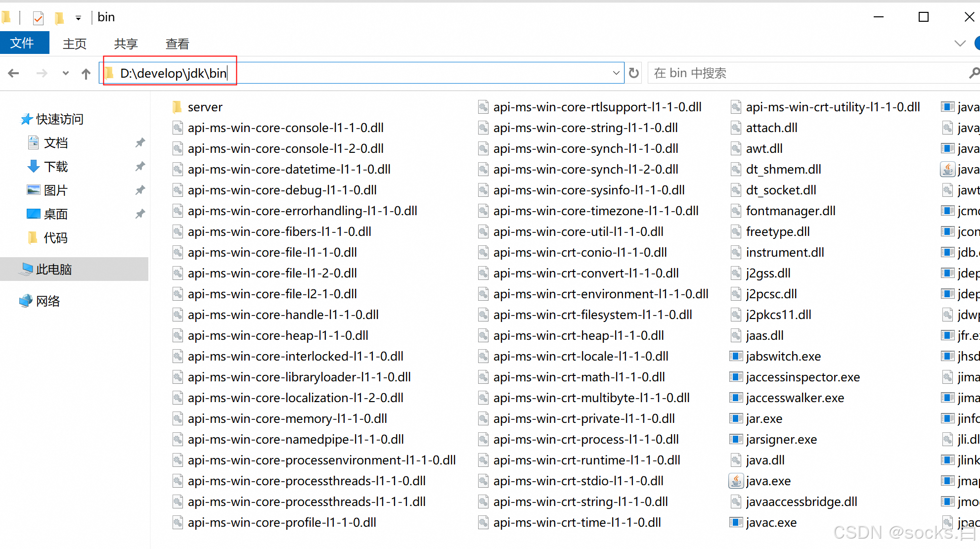Click the Quick access star icon

27,119
